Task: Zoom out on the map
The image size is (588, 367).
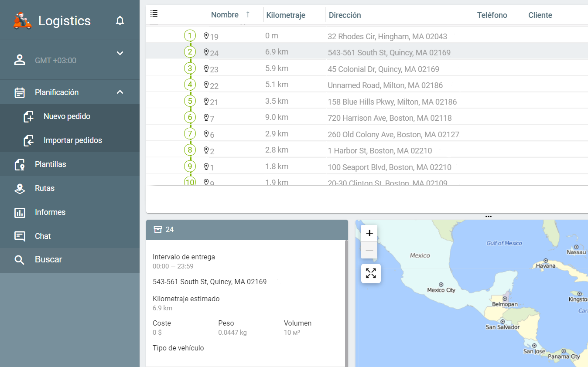Action: point(369,250)
